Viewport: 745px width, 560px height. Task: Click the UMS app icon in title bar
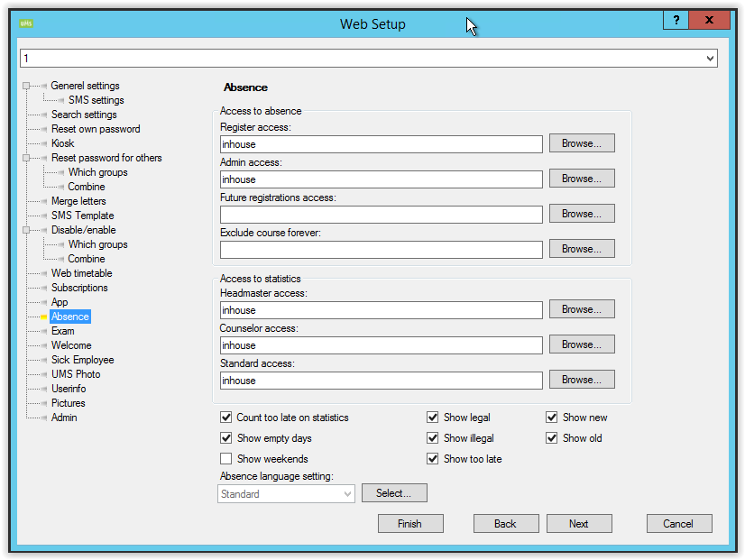point(26,23)
